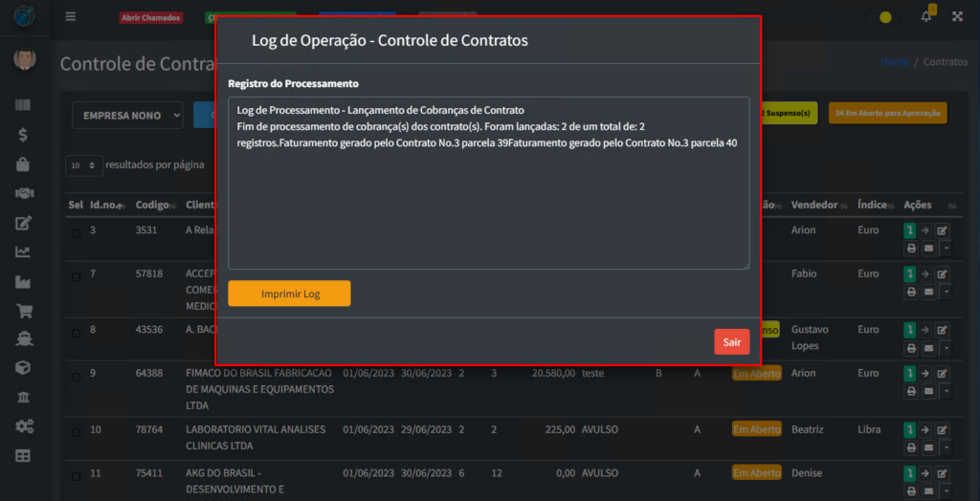Select checkbox for contract Id 3
The width and height of the screenshot is (980, 501).
76,232
